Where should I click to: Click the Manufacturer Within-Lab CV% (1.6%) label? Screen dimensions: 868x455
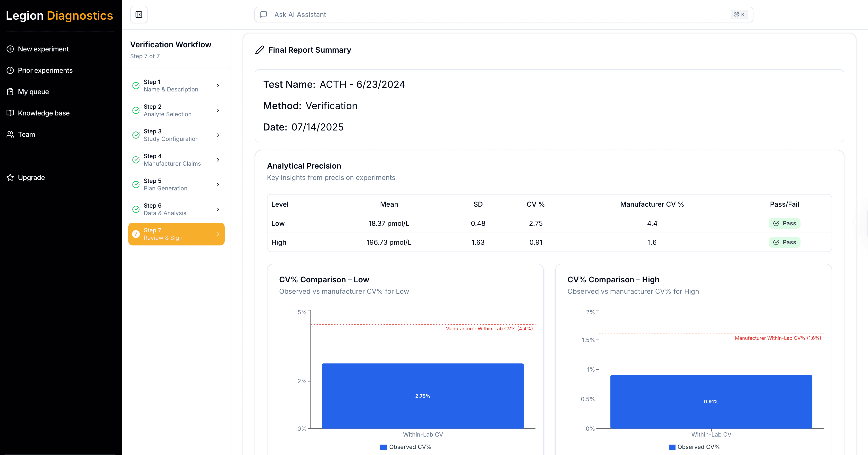pos(778,338)
